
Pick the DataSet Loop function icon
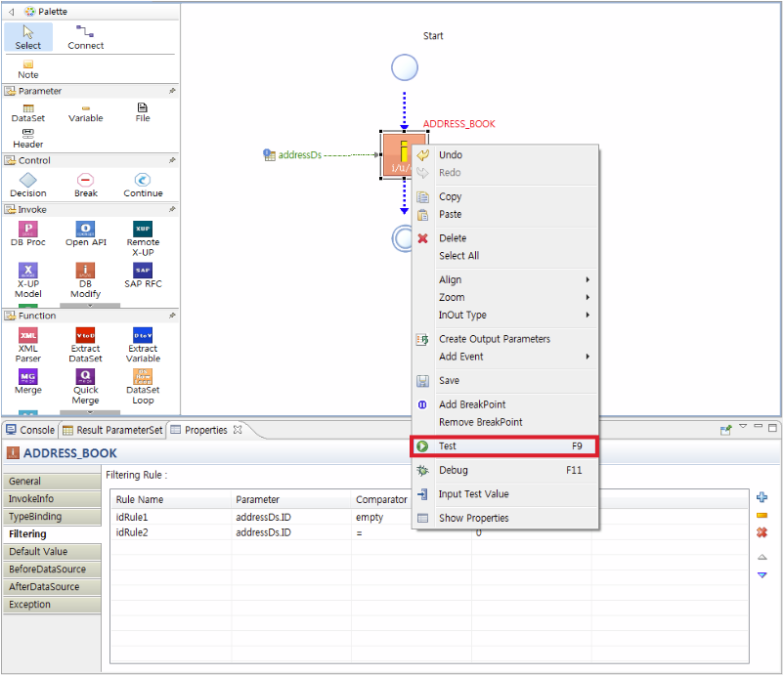click(143, 387)
